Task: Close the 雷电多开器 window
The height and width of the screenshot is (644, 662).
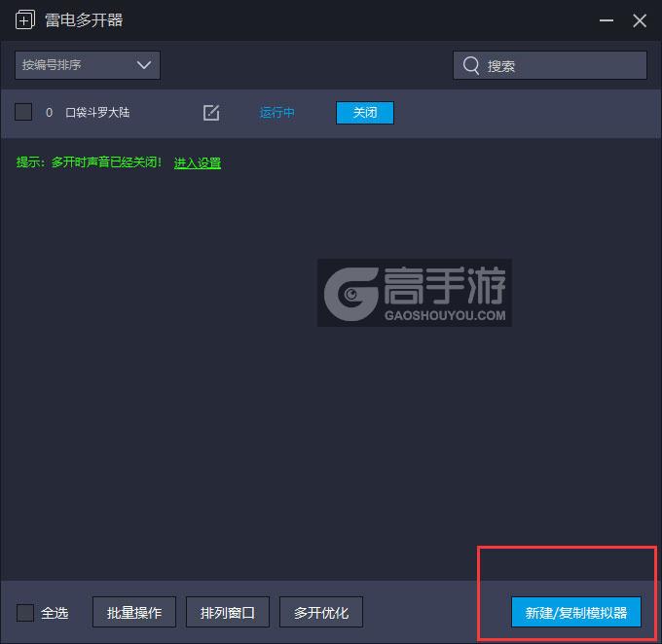Action: (640, 20)
